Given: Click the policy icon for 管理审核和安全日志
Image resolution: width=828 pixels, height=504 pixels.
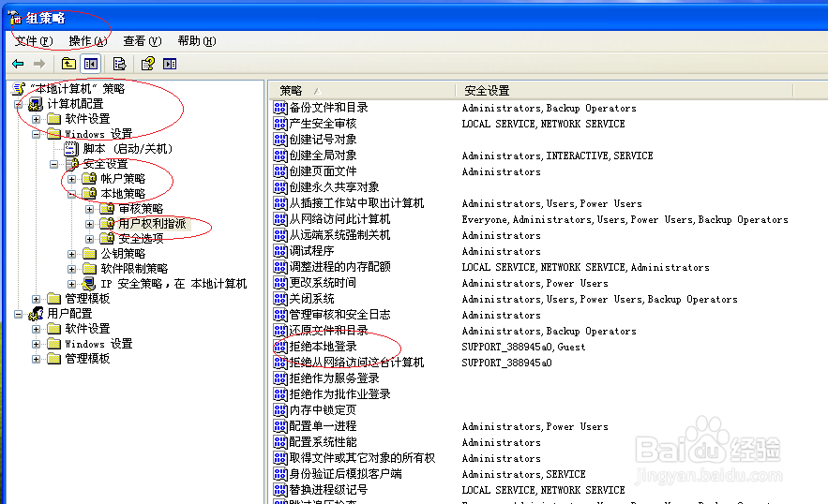Looking at the screenshot, I should click(279, 315).
